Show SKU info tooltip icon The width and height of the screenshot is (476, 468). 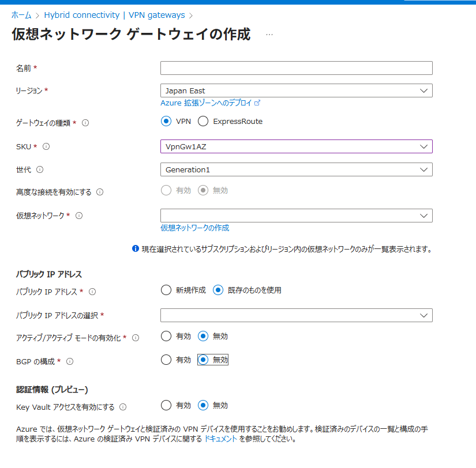[x=46, y=146]
